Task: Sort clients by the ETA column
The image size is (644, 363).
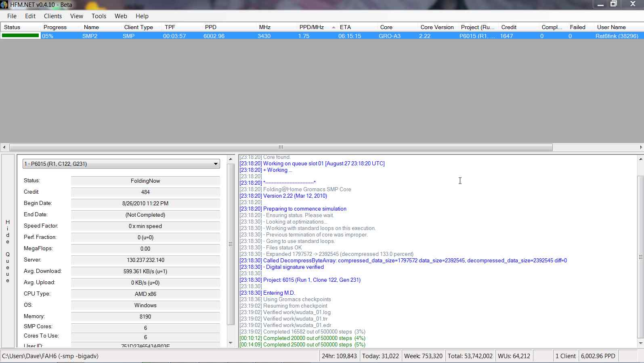Action: pyautogui.click(x=345, y=27)
